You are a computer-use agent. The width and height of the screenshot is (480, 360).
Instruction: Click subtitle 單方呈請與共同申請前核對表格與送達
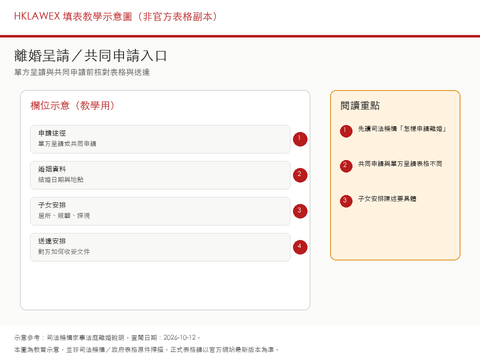click(x=82, y=72)
